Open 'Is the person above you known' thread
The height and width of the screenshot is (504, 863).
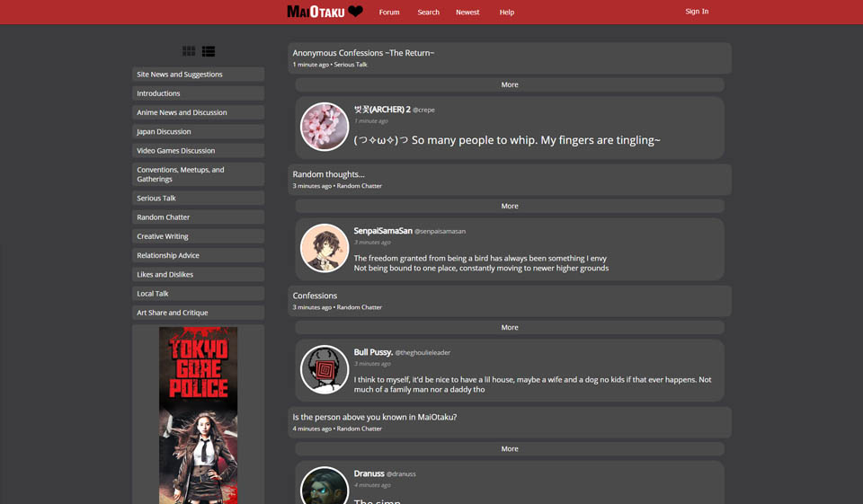coord(375,417)
